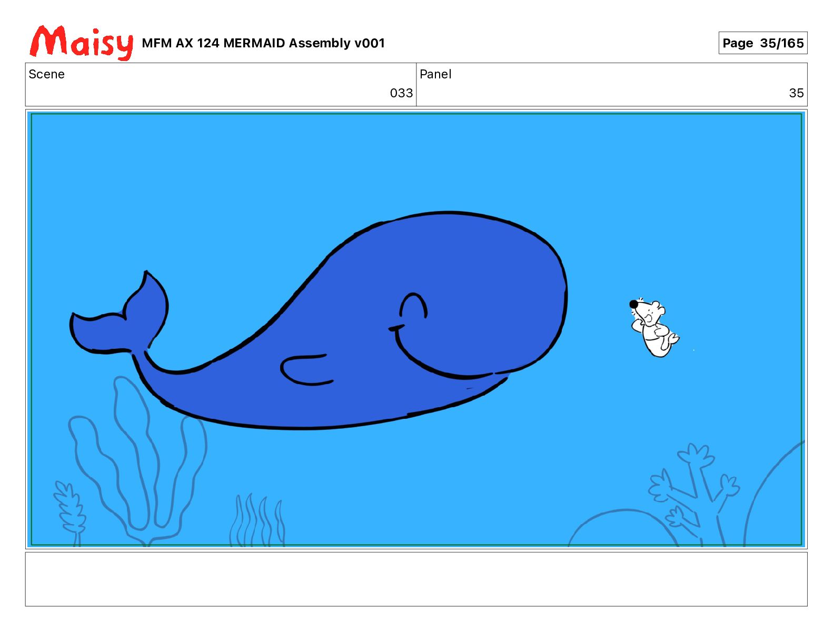Click the white mouse character swimming
The image size is (834, 644).
(x=654, y=327)
